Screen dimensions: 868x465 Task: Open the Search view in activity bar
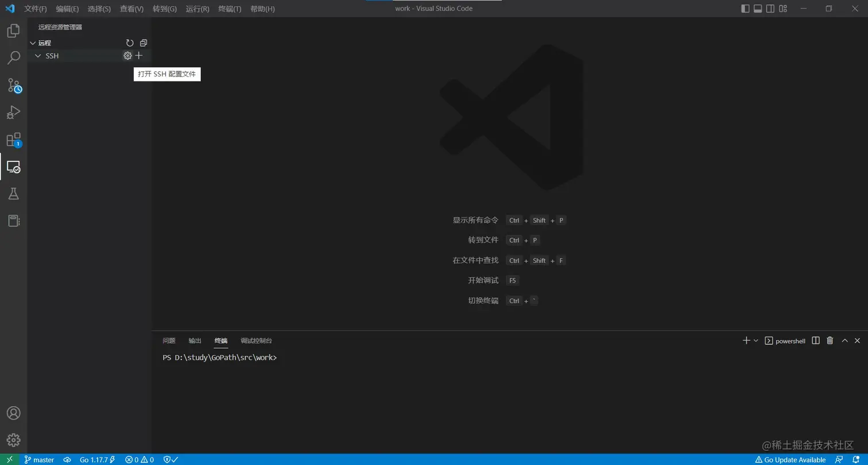point(13,57)
